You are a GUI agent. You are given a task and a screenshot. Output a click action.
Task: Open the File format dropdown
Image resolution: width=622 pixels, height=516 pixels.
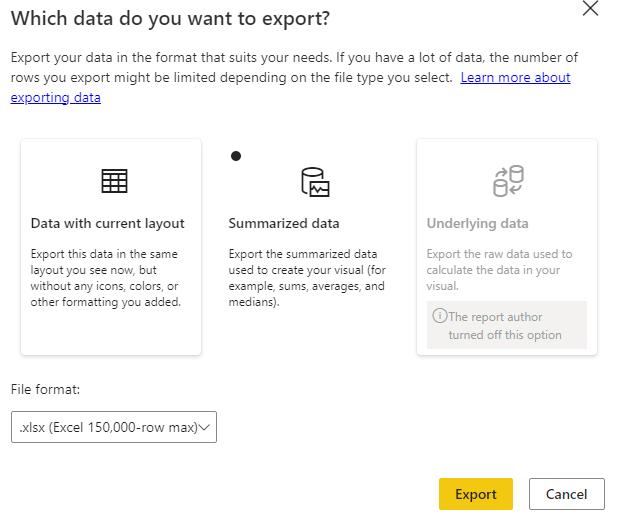point(114,427)
